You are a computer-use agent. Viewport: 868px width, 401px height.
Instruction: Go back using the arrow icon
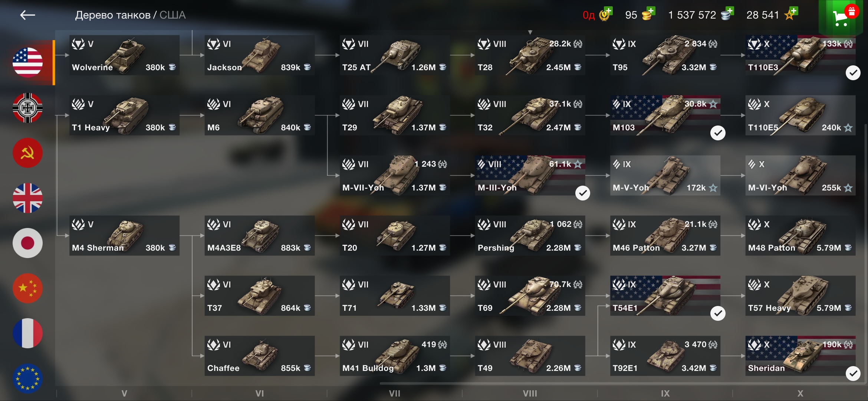27,15
